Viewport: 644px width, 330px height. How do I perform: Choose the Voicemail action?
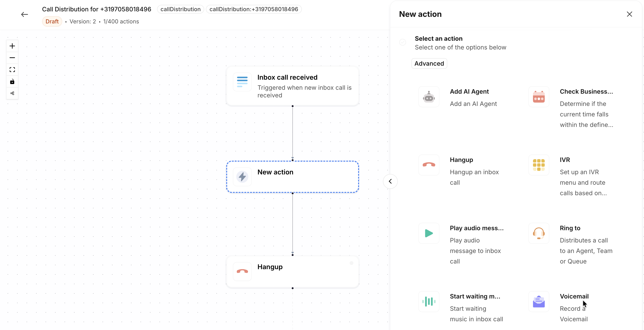[574, 296]
